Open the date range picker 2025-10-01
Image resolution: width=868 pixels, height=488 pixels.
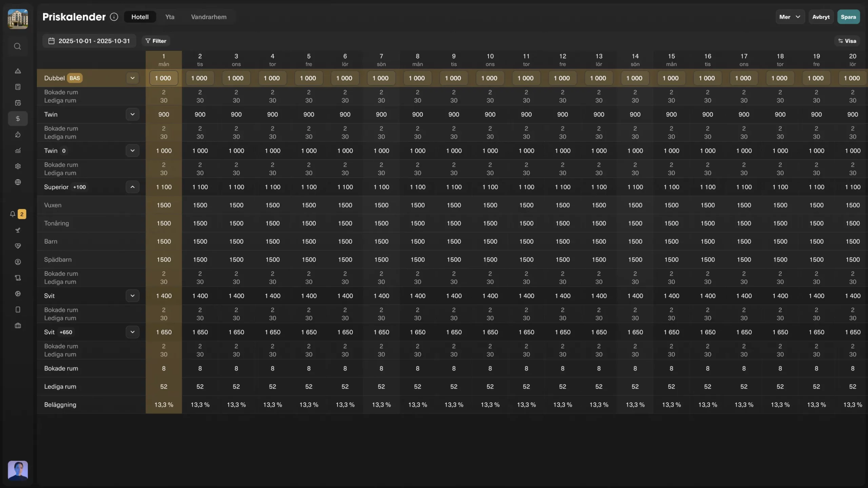[89, 41]
